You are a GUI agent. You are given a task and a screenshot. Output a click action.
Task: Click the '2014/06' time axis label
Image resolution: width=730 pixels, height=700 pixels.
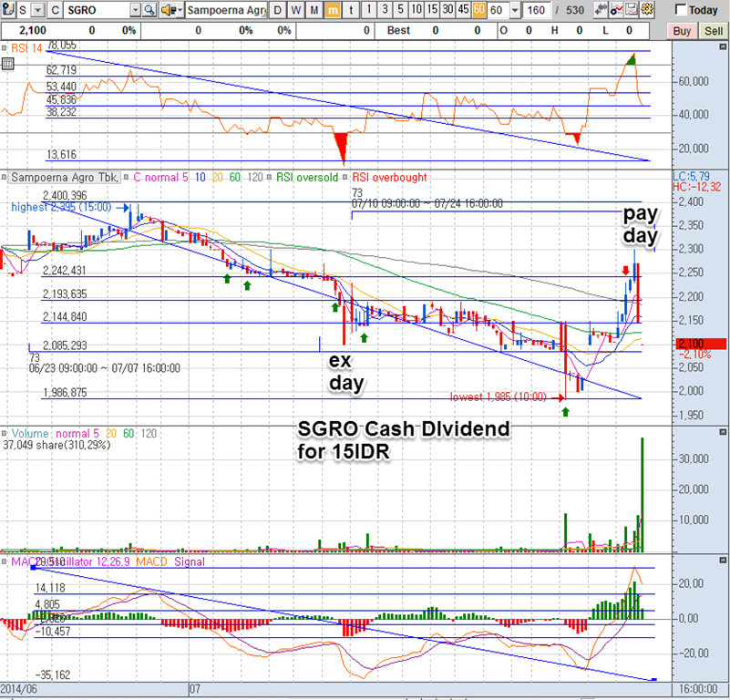coord(18,689)
